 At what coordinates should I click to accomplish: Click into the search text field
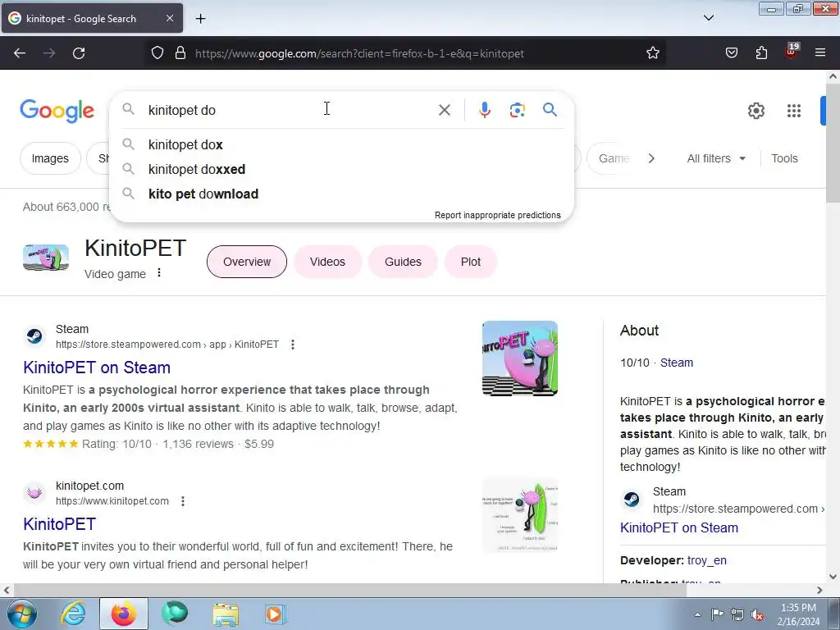[x=290, y=111]
